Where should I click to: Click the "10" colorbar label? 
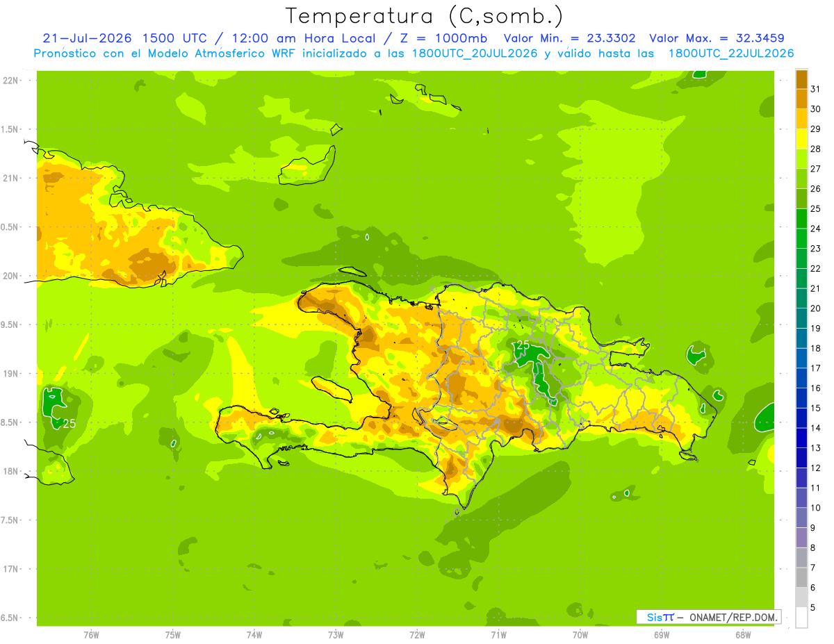pyautogui.click(x=816, y=508)
